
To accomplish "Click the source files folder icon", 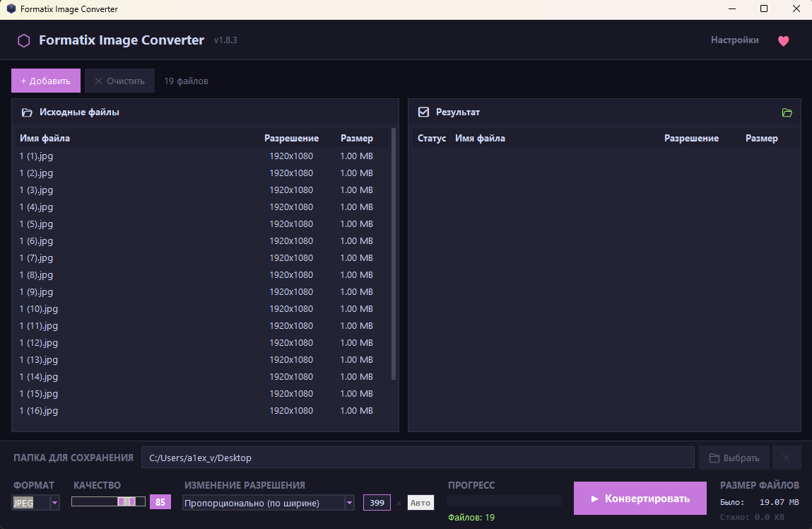I will click(x=27, y=112).
